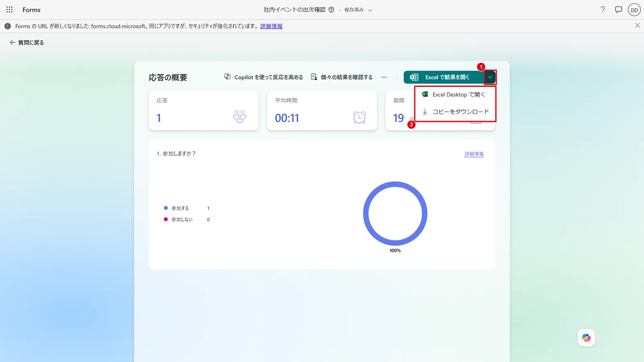Click the Excel で結果を開く button
Screen dimensions: 644x362
[444, 77]
